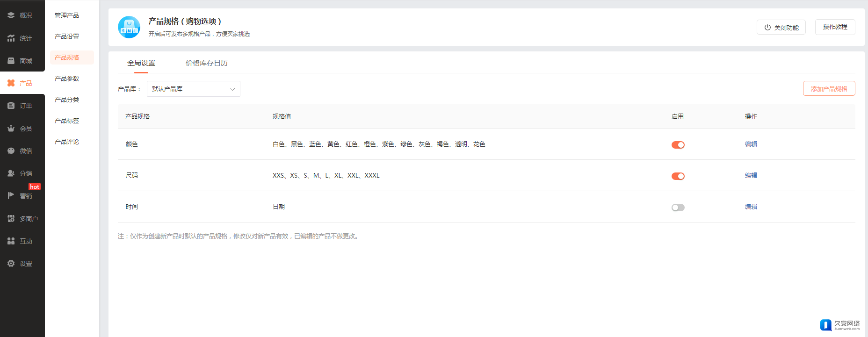Screen dimensions: 868x337
Task: Expand the 默认产品库 dropdown
Action: pyautogui.click(x=193, y=89)
